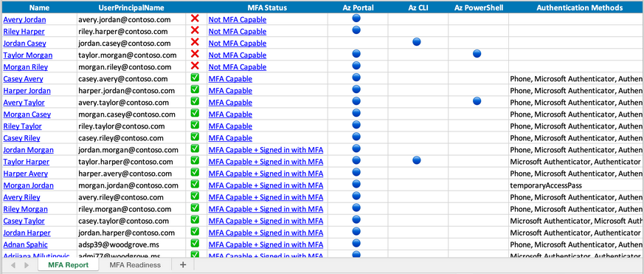Open Not MFA Capable link for Morgan Riley
This screenshot has width=644, height=274.
point(238,67)
